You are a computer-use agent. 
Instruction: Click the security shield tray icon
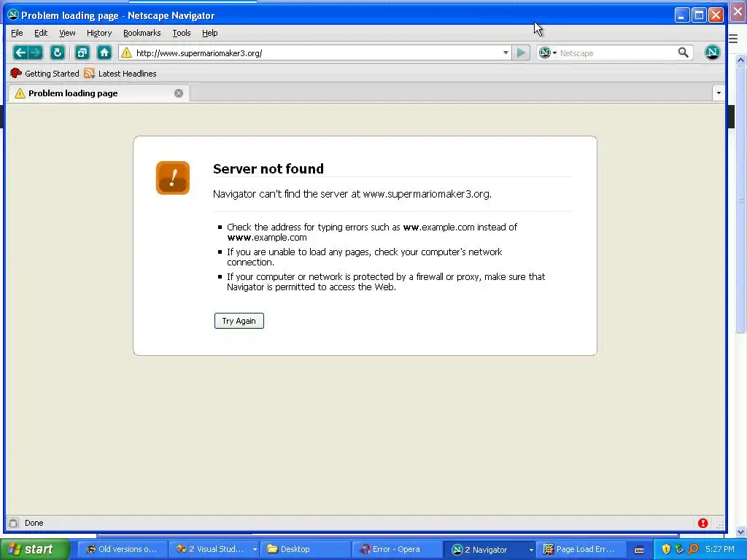click(x=666, y=549)
